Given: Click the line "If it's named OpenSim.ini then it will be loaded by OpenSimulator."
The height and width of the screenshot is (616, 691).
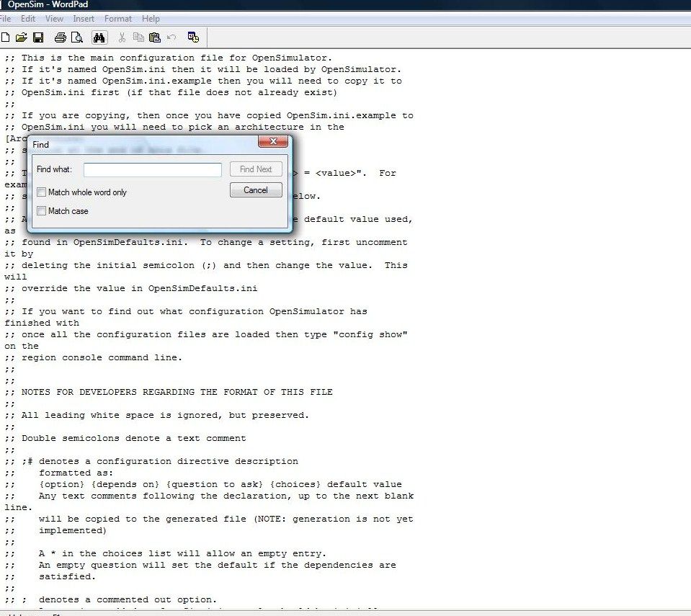Looking at the screenshot, I should click(212, 69).
